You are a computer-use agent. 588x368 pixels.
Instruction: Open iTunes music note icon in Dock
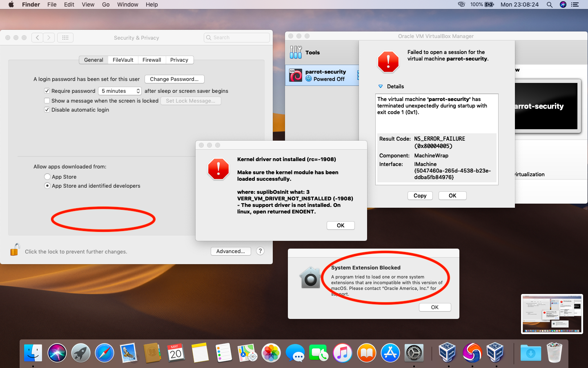(343, 352)
